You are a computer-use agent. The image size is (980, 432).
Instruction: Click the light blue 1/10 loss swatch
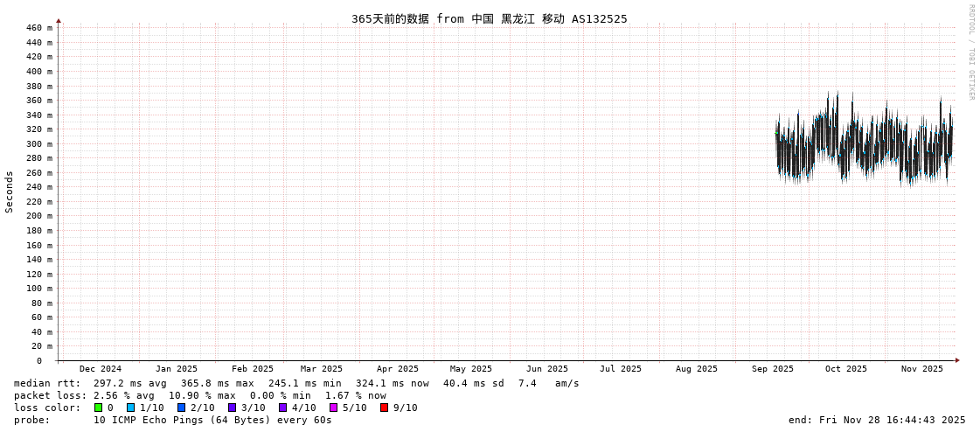(x=130, y=408)
